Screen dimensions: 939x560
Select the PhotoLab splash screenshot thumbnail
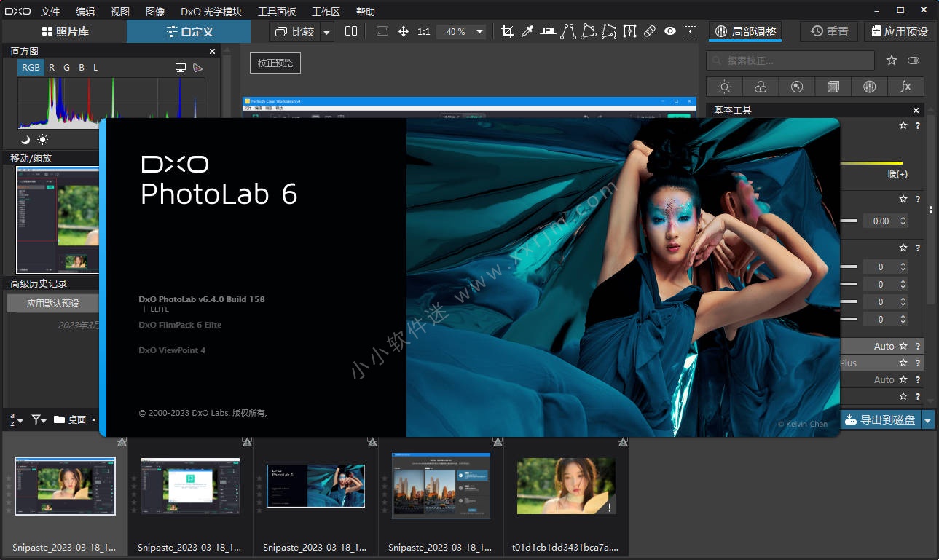(x=315, y=486)
